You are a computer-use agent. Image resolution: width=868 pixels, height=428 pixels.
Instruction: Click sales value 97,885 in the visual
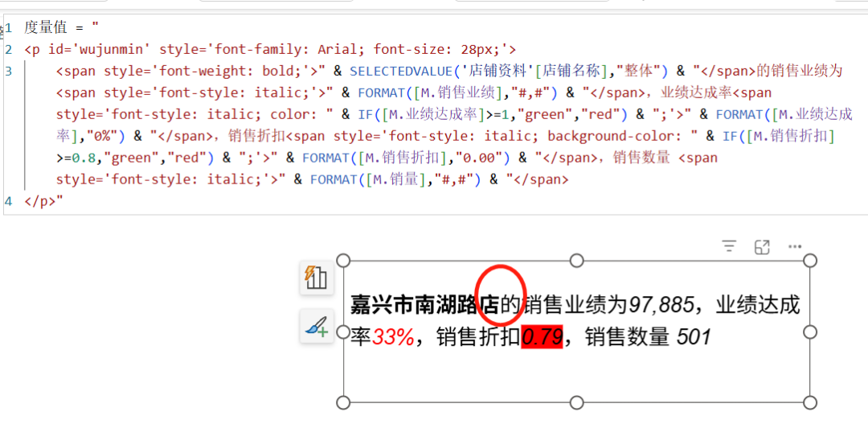(x=661, y=304)
